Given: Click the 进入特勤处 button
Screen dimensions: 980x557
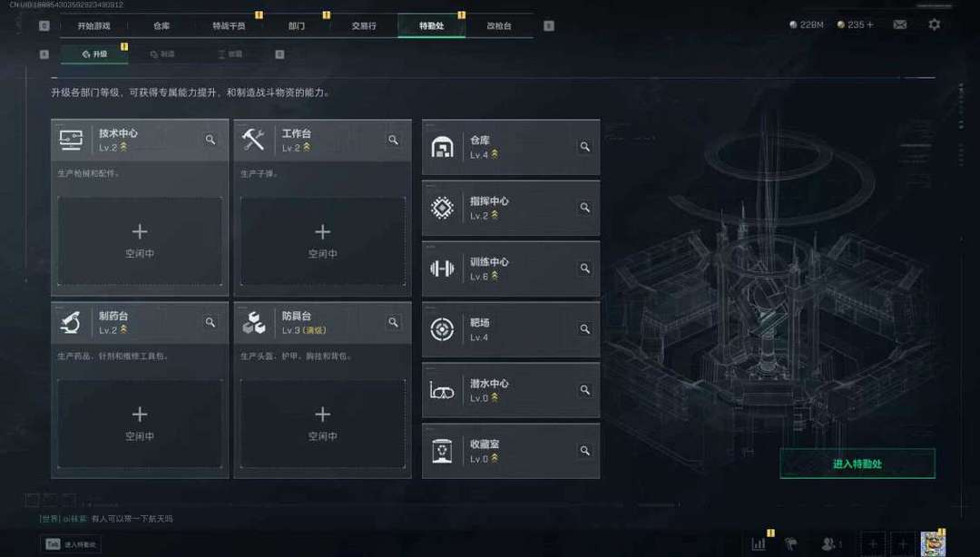Looking at the screenshot, I should [857, 464].
